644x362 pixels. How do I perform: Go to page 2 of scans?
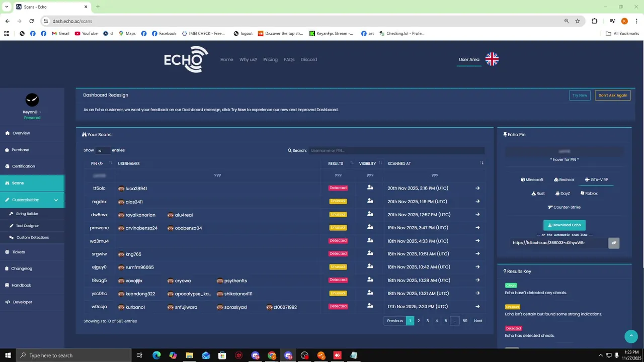[419, 321]
